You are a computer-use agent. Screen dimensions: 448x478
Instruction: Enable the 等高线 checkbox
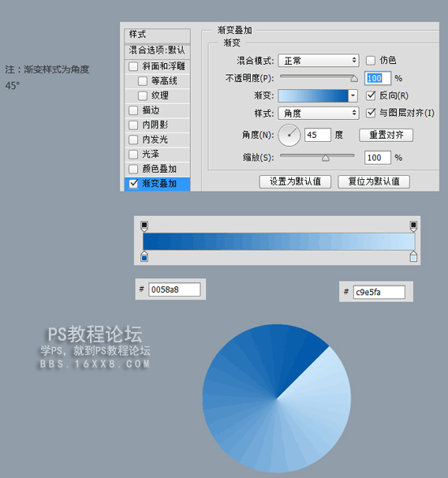(142, 80)
